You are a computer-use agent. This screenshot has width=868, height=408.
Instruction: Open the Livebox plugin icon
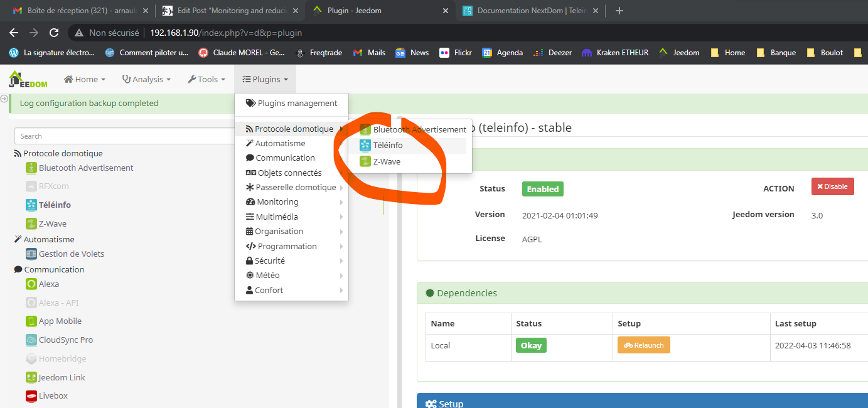point(31,395)
